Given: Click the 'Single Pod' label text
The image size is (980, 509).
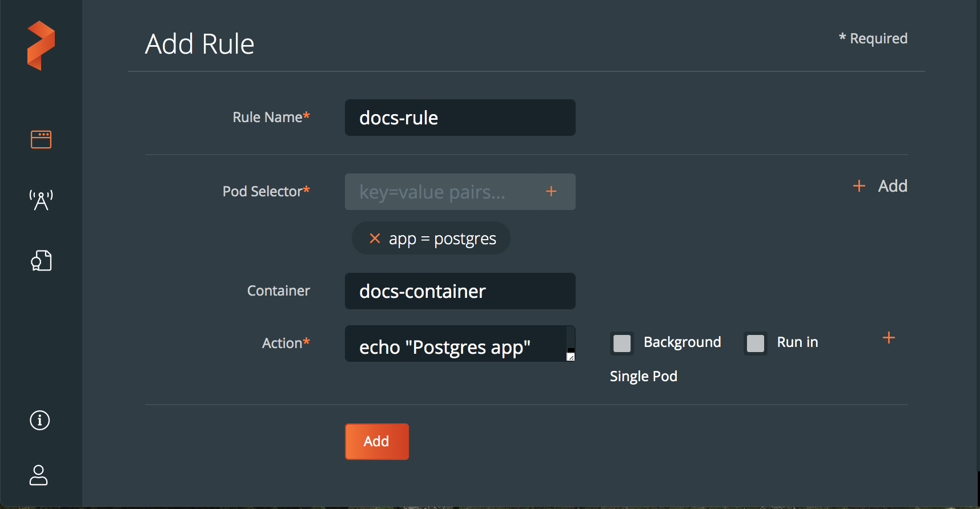Looking at the screenshot, I should point(644,377).
